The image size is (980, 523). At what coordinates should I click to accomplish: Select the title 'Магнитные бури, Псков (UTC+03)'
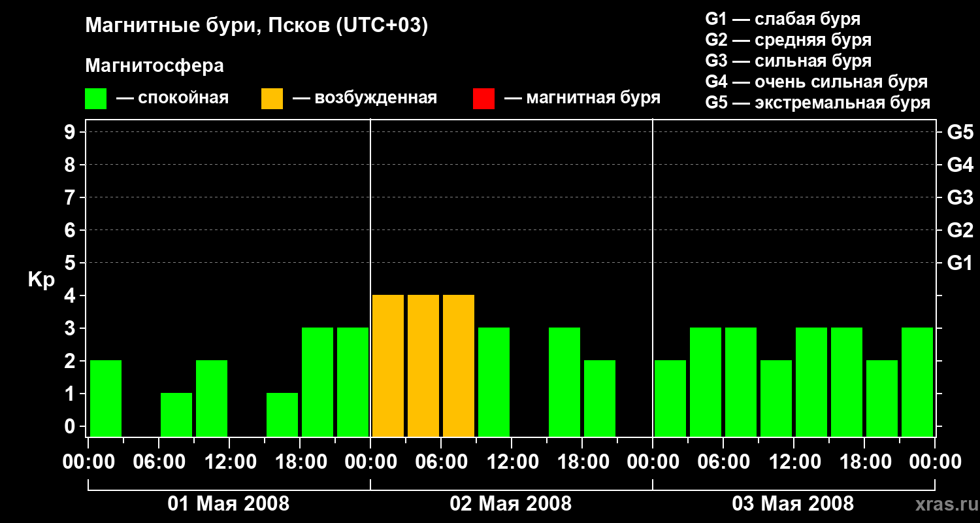pos(257,26)
